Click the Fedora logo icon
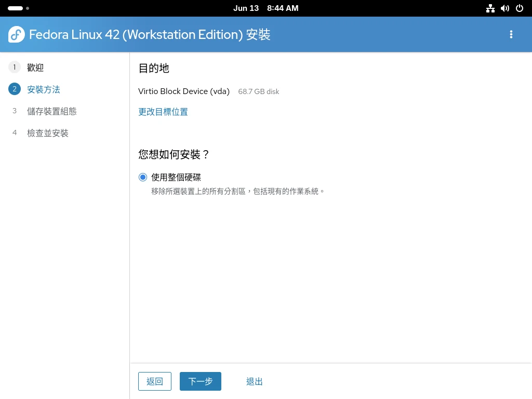Image resolution: width=532 pixels, height=399 pixels. [17, 34]
